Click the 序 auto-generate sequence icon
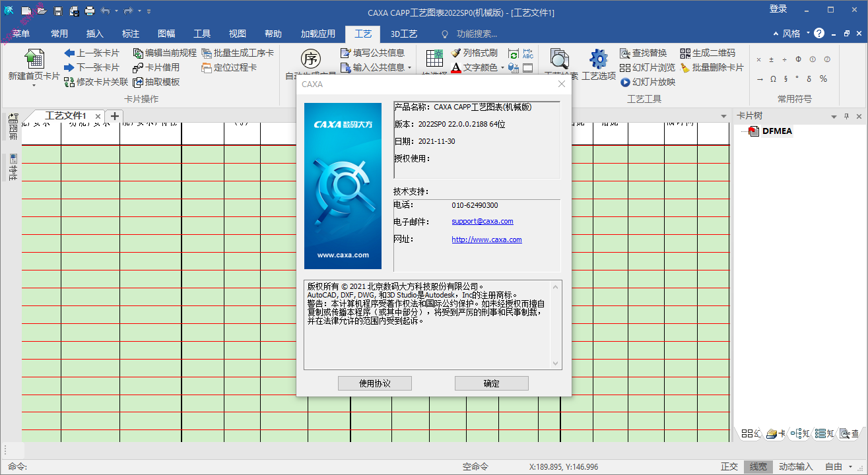This screenshot has height=475, width=868. click(x=310, y=58)
